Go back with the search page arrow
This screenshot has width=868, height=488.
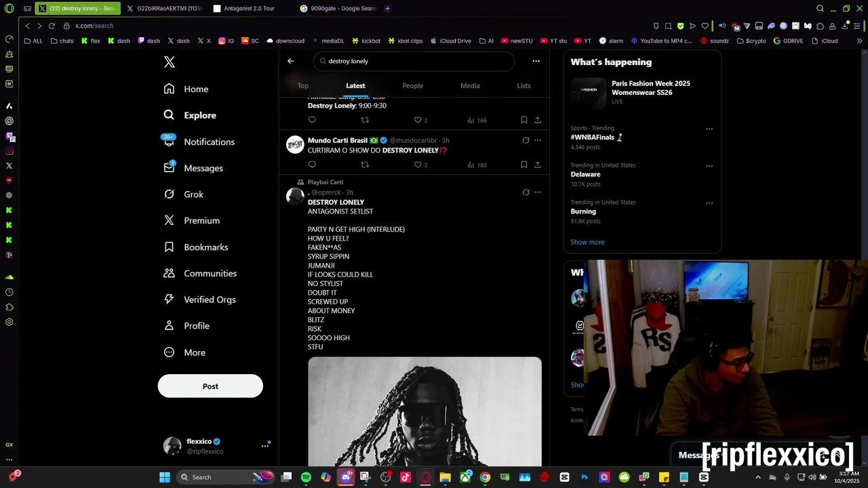tap(291, 61)
